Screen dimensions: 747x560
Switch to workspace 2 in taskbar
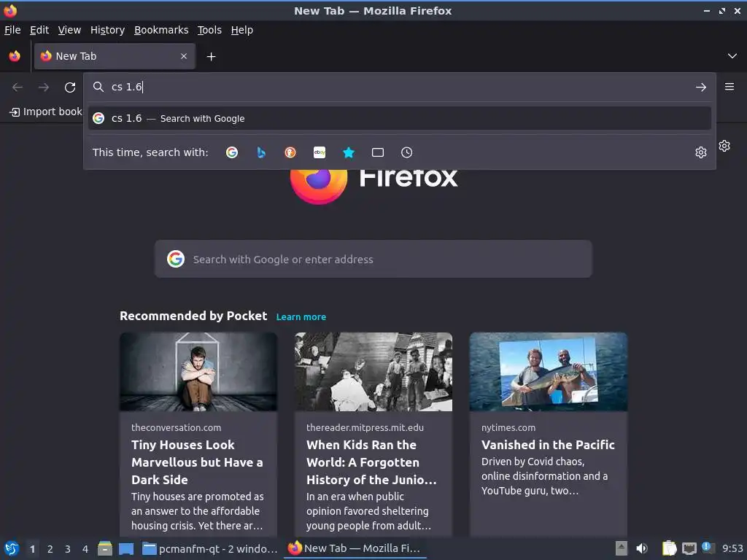pos(50,549)
